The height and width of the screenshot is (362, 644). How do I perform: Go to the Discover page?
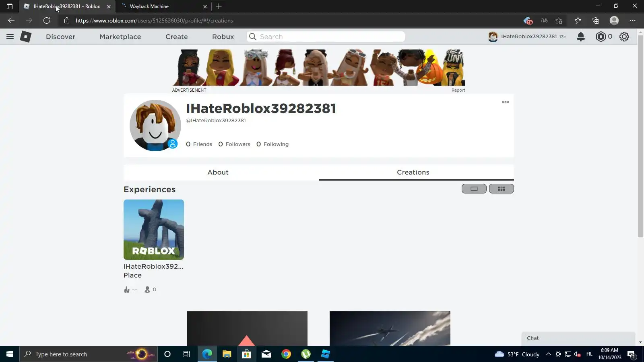coord(60,37)
